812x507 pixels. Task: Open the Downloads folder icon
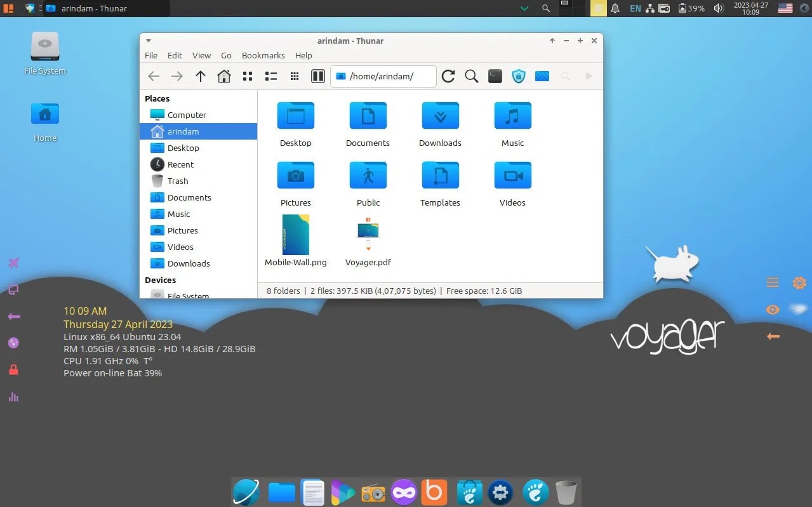(440, 115)
